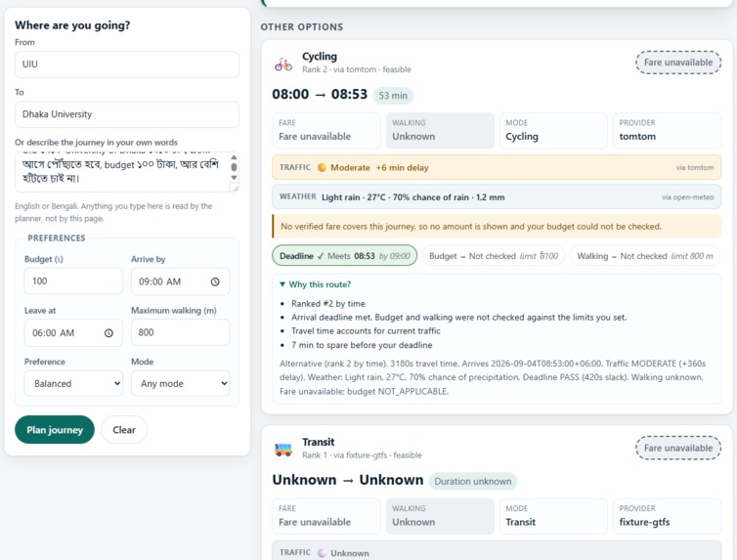Click the From field containing UIU
This screenshot has height=560, width=737.
[x=127, y=65]
